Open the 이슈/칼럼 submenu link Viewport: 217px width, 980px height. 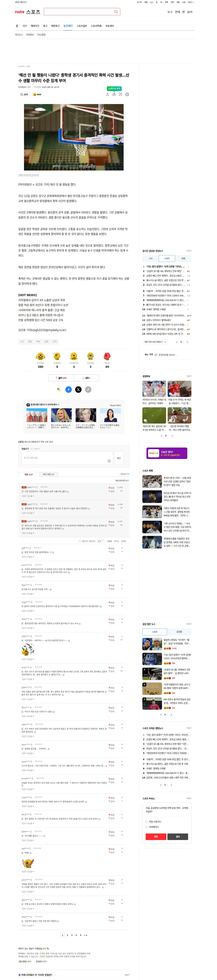pos(41,35)
